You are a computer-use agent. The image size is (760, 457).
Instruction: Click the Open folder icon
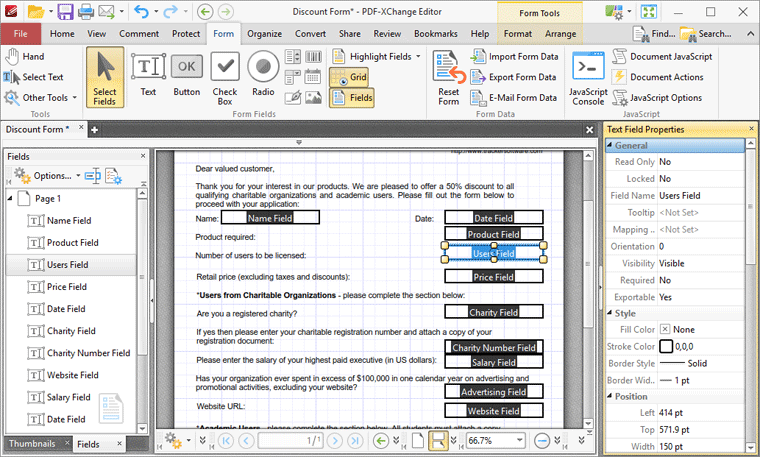(35, 12)
